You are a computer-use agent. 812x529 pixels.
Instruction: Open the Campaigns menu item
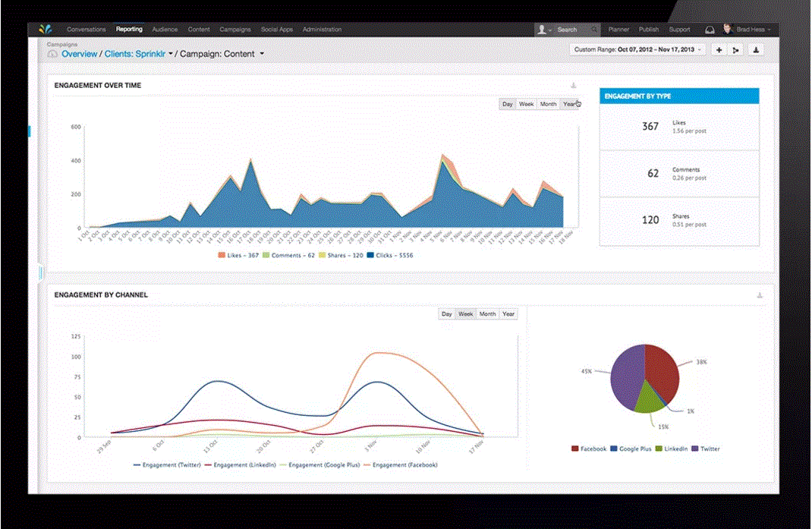click(235, 29)
